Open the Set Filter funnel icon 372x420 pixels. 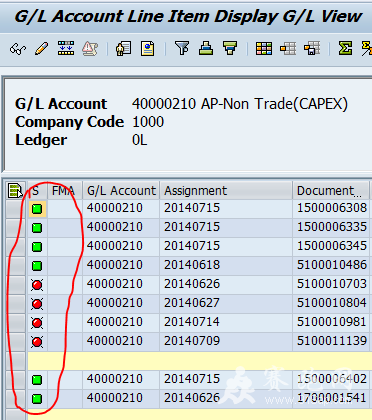pos(182,48)
